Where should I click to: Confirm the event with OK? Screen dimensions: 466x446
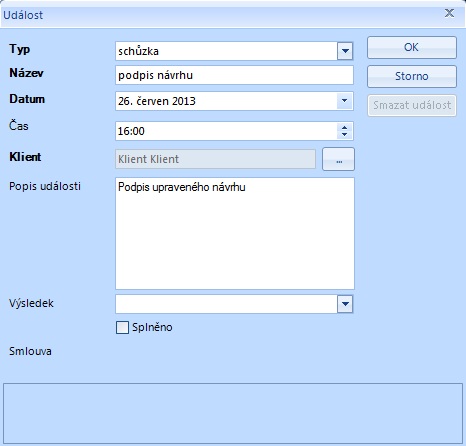(x=412, y=48)
